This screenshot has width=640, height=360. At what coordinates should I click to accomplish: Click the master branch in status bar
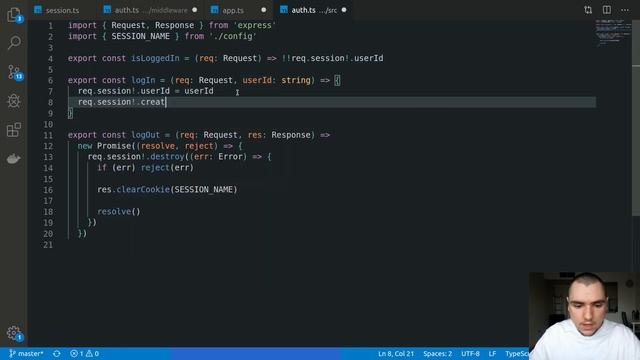point(26,353)
